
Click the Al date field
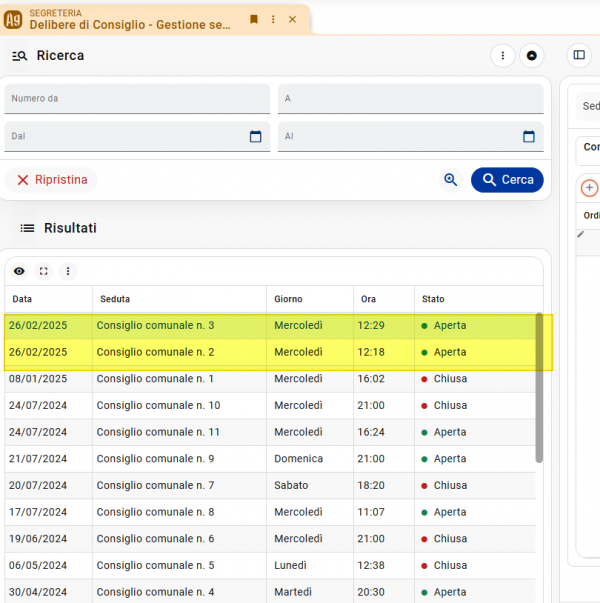[410, 137]
